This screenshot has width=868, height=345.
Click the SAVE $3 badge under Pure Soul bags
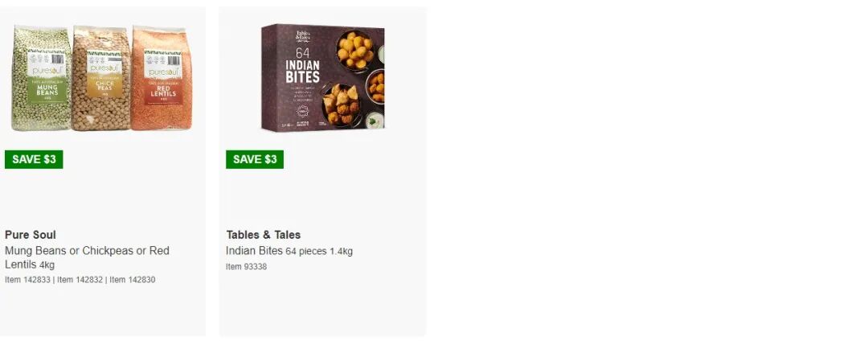(34, 159)
